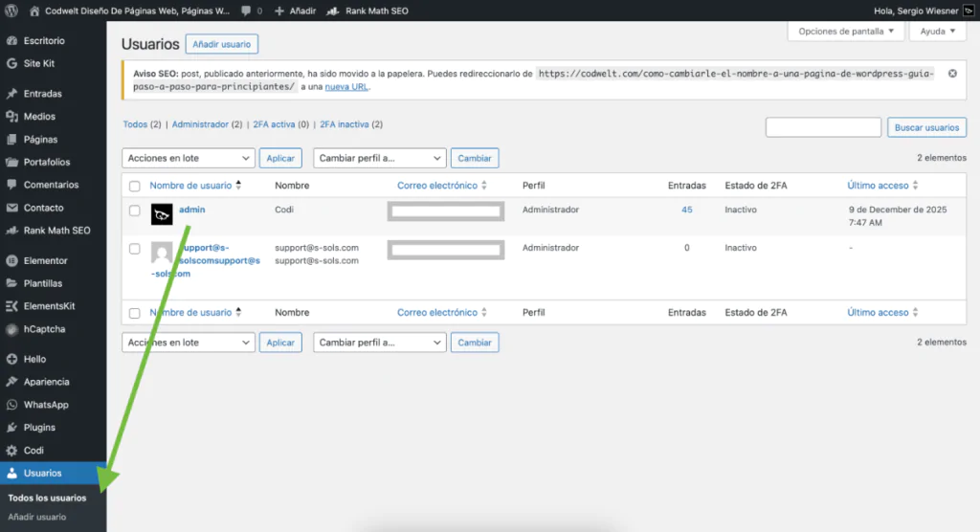Click the Rank Math SEO sidebar icon
Screen dimensions: 980x532
point(11,230)
